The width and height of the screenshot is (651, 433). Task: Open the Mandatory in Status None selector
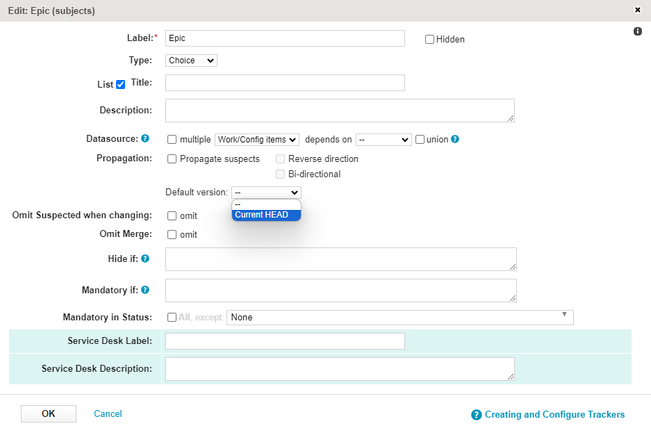click(399, 317)
